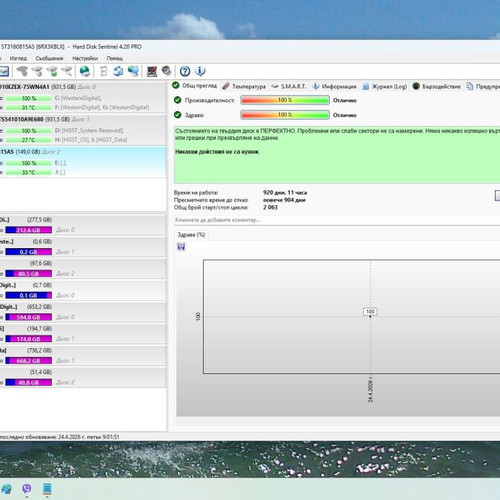Click the document page toolbar icon
This screenshot has width=500, height=500.
104,71
